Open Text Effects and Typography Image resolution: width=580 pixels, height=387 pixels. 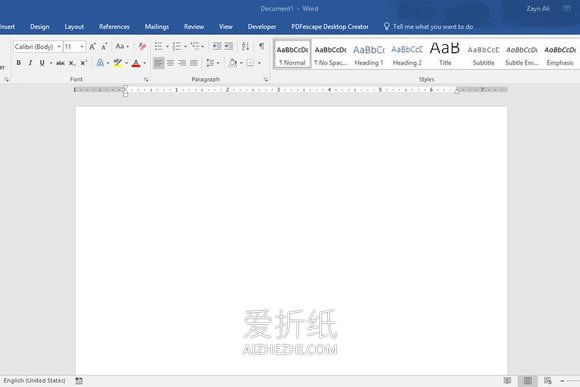pos(100,63)
